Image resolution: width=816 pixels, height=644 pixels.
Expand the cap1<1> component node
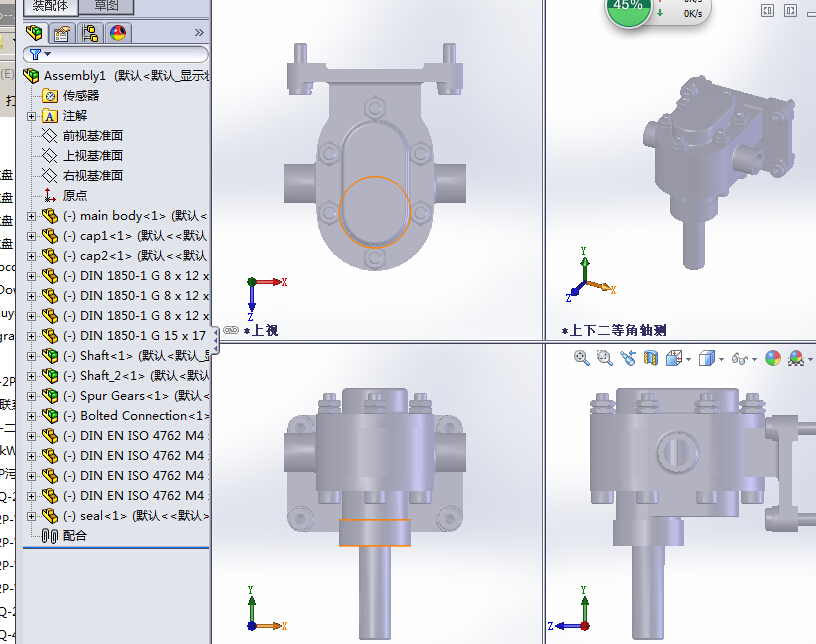tap(31, 236)
